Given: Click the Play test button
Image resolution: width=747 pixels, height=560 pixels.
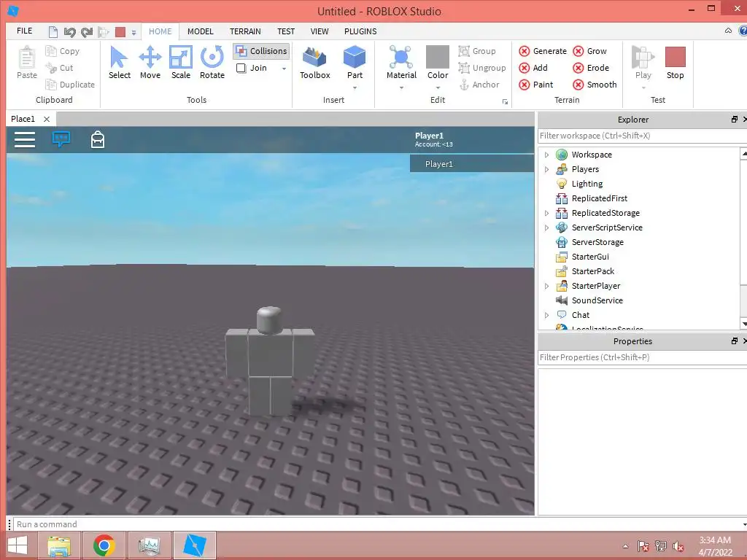Looking at the screenshot, I should click(643, 63).
